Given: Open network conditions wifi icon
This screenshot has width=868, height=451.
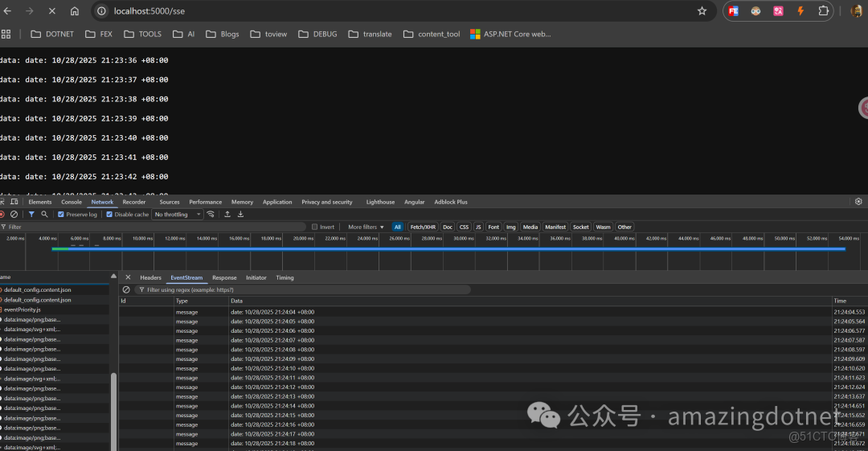Looking at the screenshot, I should click(211, 215).
